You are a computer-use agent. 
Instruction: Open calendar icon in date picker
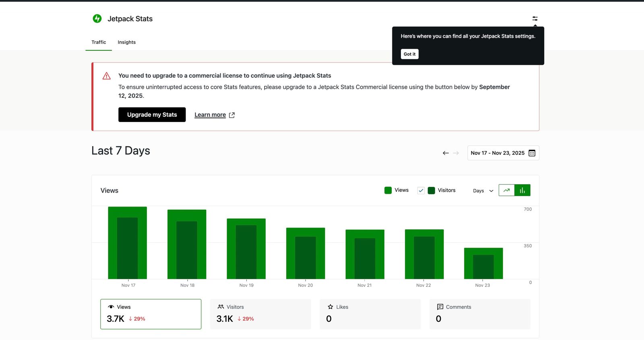(x=532, y=153)
